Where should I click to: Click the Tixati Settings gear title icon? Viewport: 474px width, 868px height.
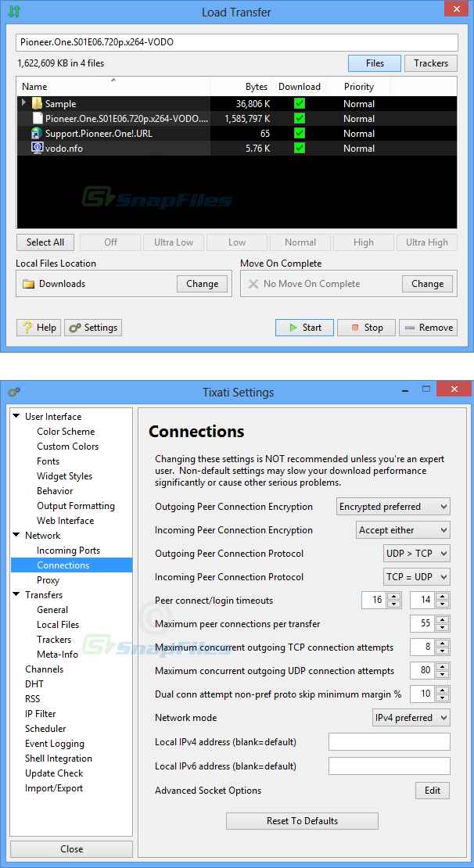coord(14,393)
